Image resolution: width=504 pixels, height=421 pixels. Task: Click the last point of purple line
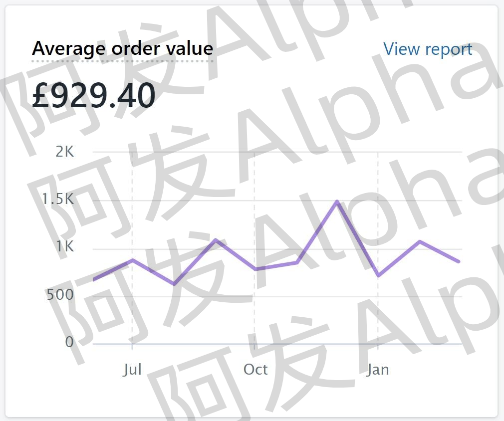[x=459, y=261]
